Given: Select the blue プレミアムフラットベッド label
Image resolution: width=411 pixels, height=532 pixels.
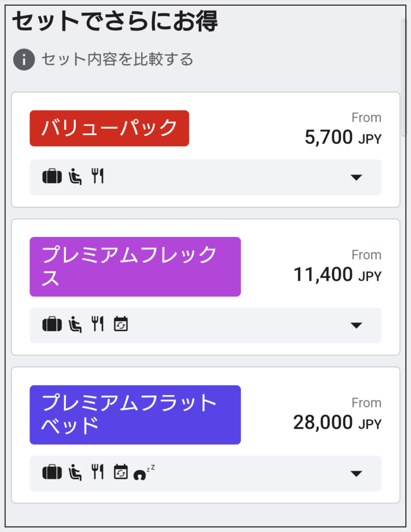Looking at the screenshot, I should (x=135, y=415).
